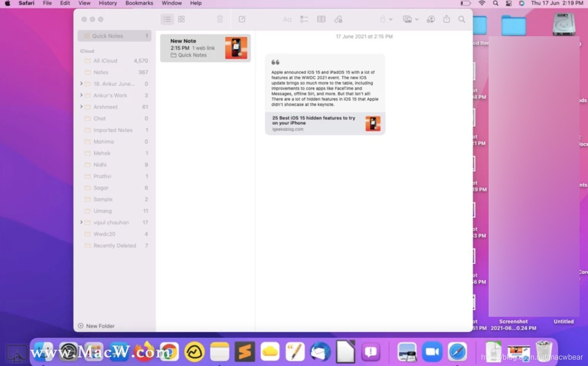Open the media photos dropdown
This screenshot has width=588, height=366.
tap(411, 19)
